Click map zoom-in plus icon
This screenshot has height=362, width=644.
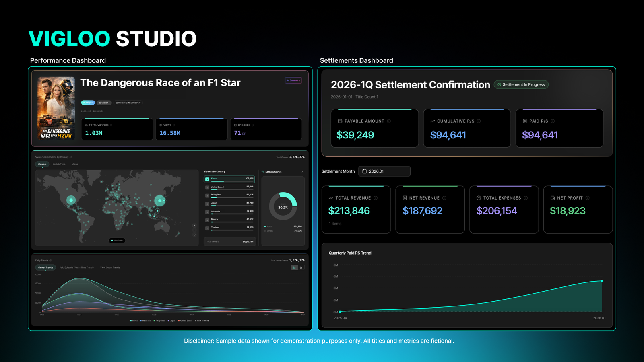tap(194, 226)
